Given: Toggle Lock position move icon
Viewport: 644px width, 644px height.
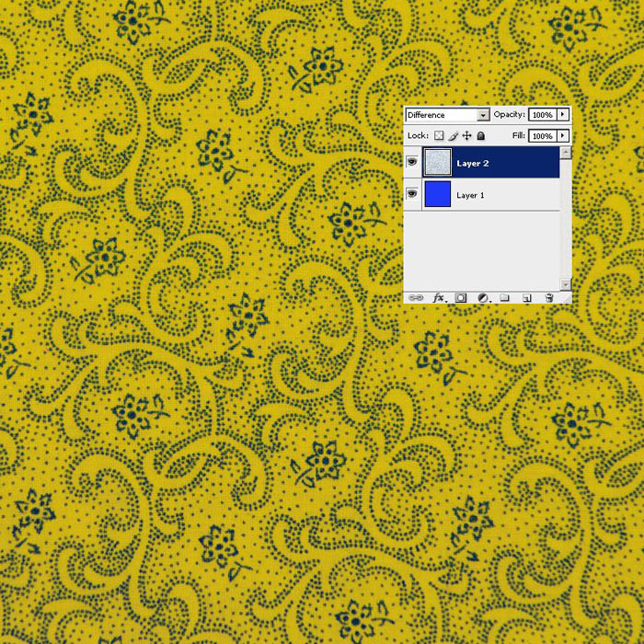Looking at the screenshot, I should (x=467, y=135).
